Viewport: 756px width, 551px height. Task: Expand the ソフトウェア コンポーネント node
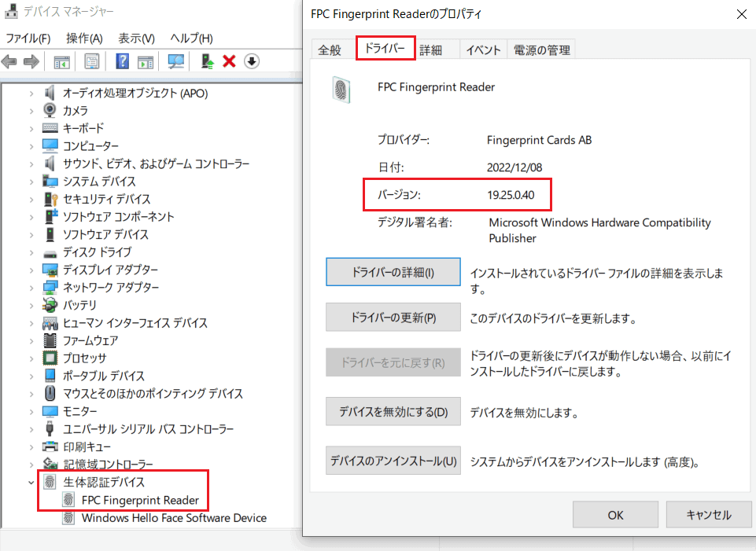pos(31,217)
